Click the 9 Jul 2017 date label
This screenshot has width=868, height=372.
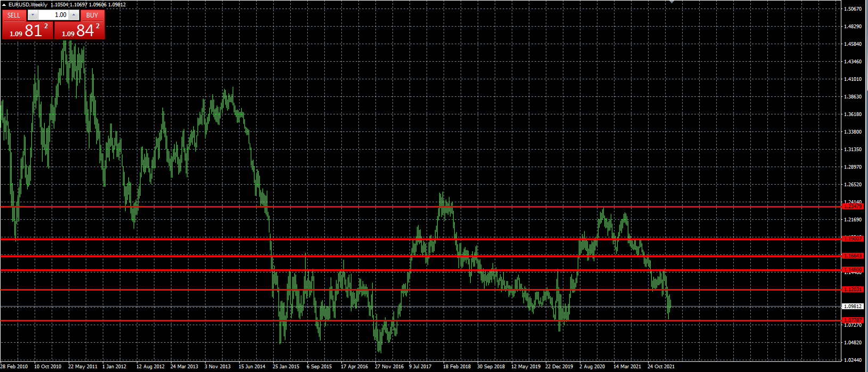421,367
